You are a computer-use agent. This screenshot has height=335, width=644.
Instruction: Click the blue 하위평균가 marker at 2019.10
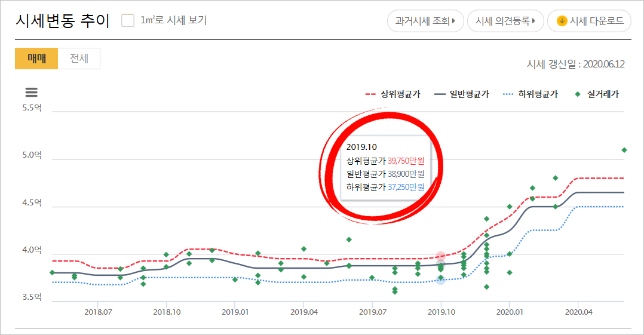click(441, 280)
